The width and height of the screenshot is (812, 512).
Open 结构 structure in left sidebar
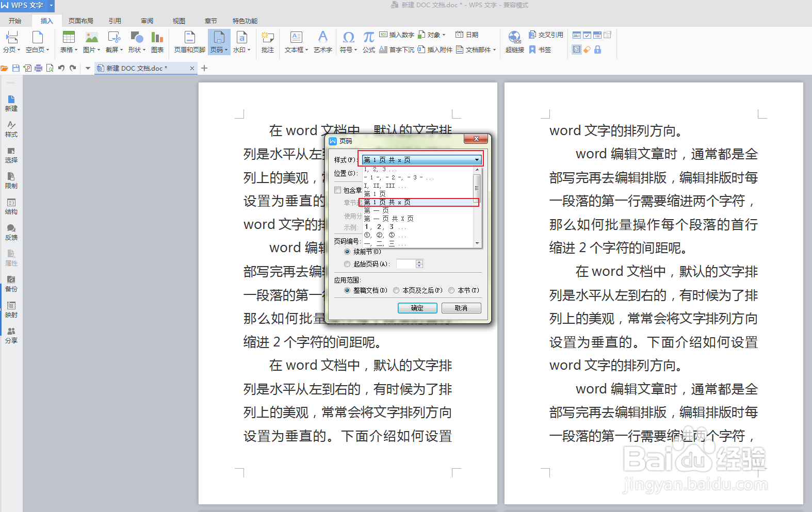point(11,206)
